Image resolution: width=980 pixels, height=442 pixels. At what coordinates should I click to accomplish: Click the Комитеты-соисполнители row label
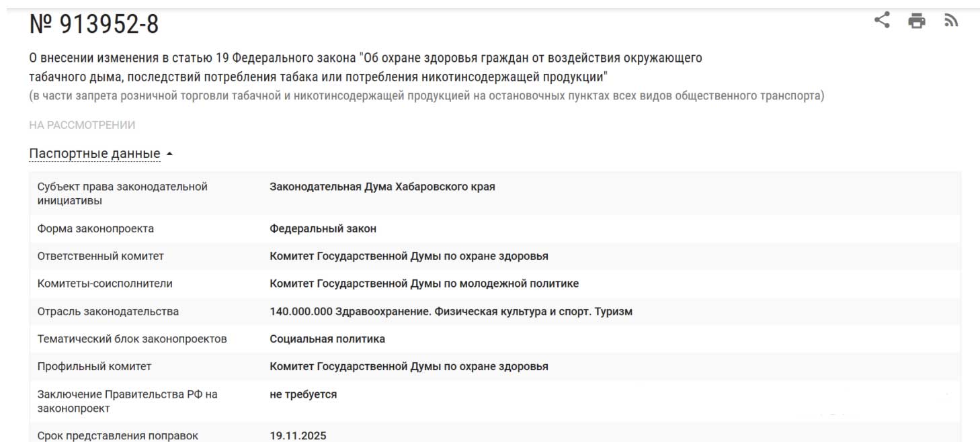105,283
